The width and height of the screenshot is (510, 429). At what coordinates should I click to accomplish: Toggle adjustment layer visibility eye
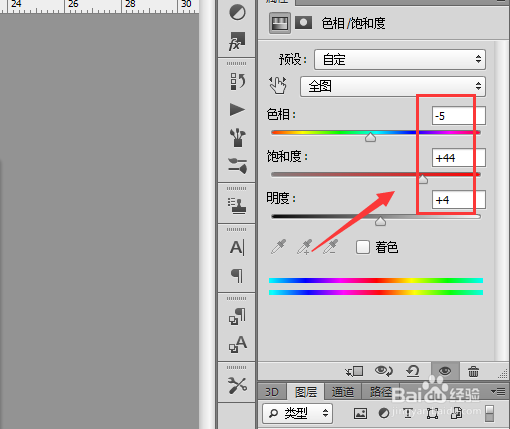coord(445,371)
